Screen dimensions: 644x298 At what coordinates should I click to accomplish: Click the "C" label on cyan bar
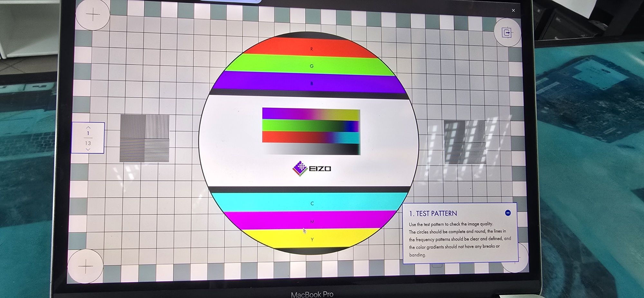tap(312, 204)
